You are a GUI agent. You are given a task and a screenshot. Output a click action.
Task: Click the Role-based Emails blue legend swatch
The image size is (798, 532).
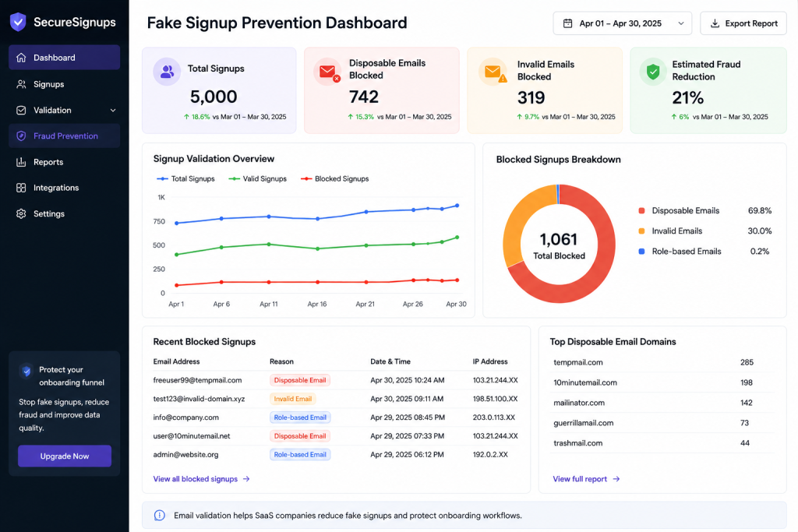[x=642, y=252]
